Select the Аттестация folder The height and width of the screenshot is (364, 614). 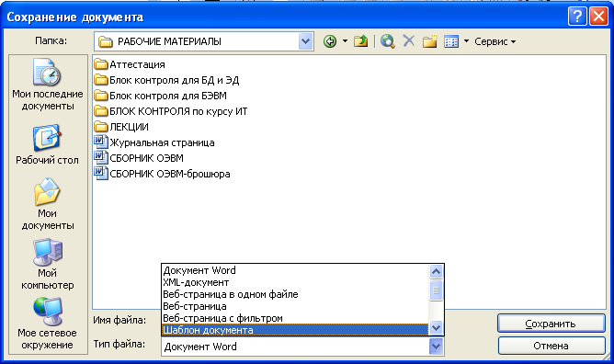pyautogui.click(x=130, y=64)
